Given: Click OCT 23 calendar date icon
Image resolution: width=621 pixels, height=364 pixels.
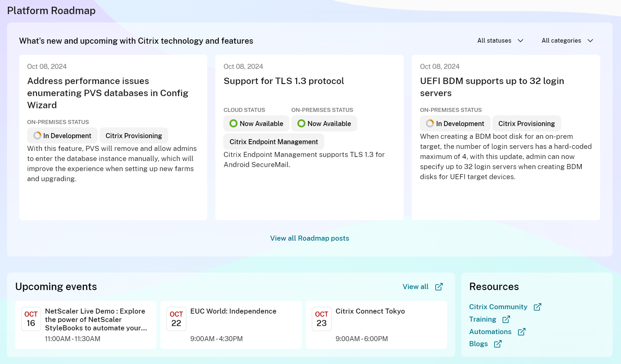Looking at the screenshot, I should [321, 319].
